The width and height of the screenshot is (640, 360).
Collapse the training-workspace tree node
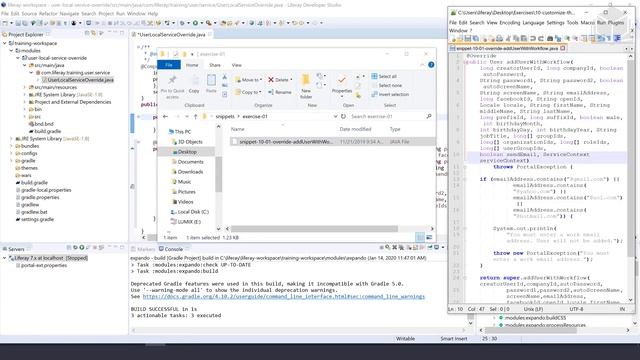point(5,43)
